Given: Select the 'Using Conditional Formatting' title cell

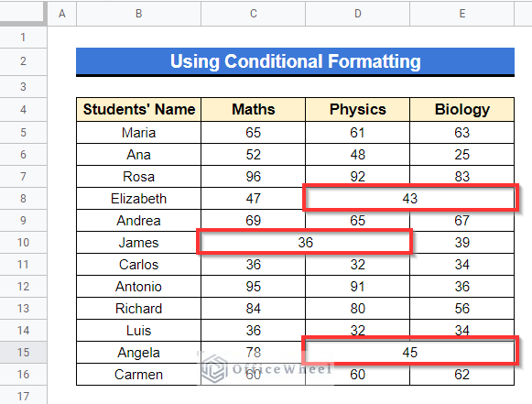Looking at the screenshot, I should click(x=295, y=61).
